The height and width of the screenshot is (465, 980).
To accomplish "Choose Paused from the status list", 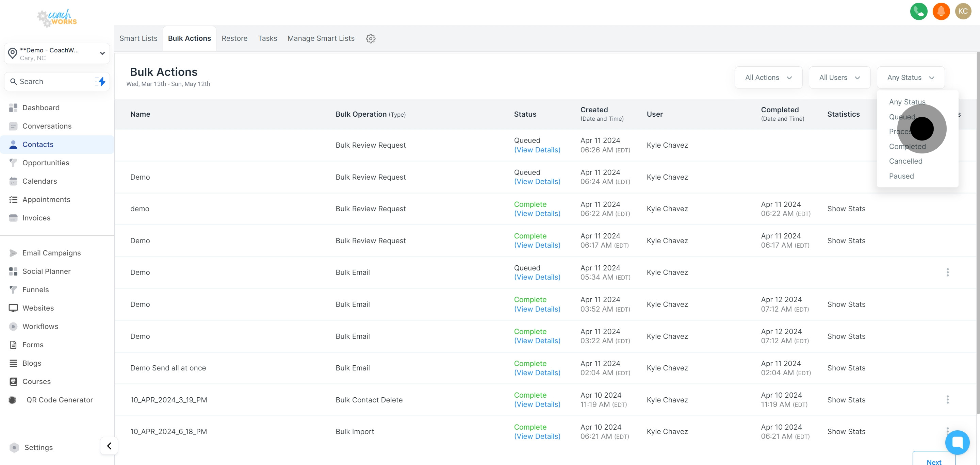I will point(901,176).
